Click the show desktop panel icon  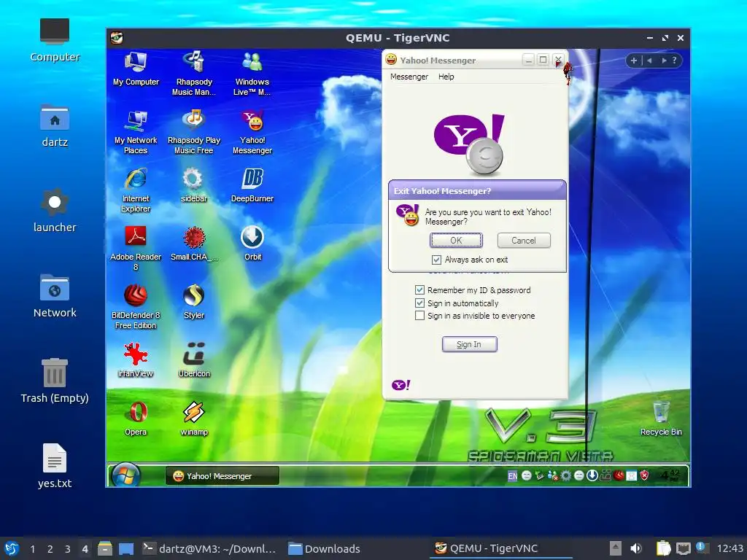point(125,548)
